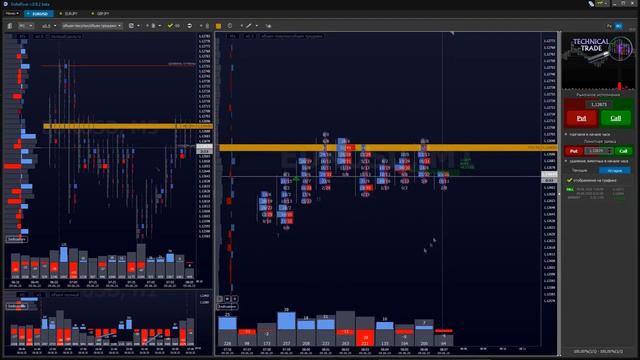Click the link icon in title bar
The height and width of the screenshot is (360, 640).
click(x=591, y=4)
